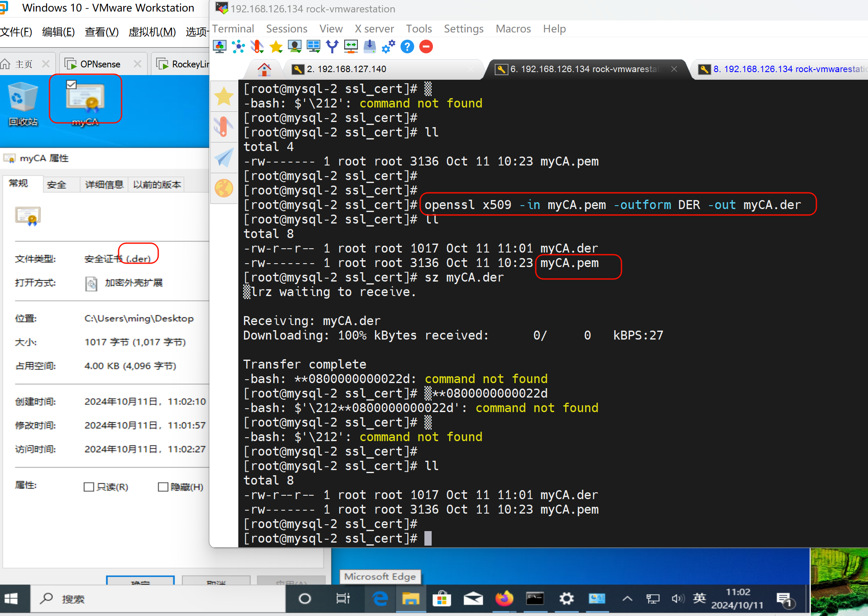
Task: Open the X server menu
Action: tap(374, 29)
